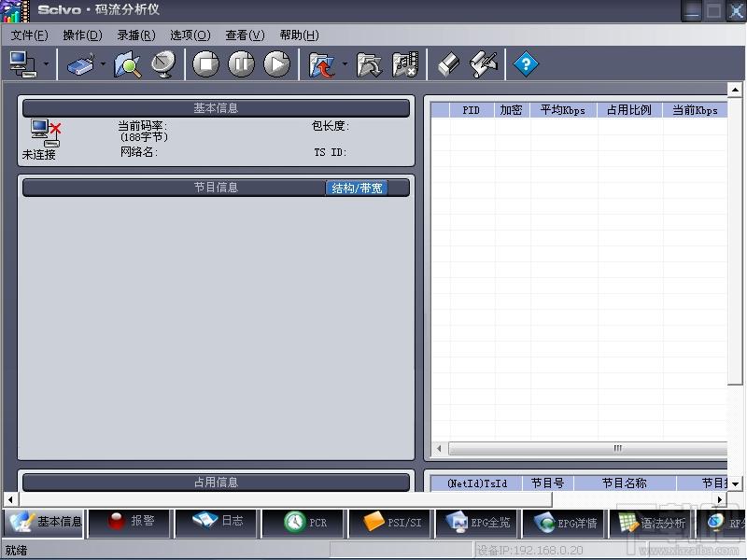The image size is (747, 560).
Task: Expand the dropdown next to device icon
Action: (103, 63)
